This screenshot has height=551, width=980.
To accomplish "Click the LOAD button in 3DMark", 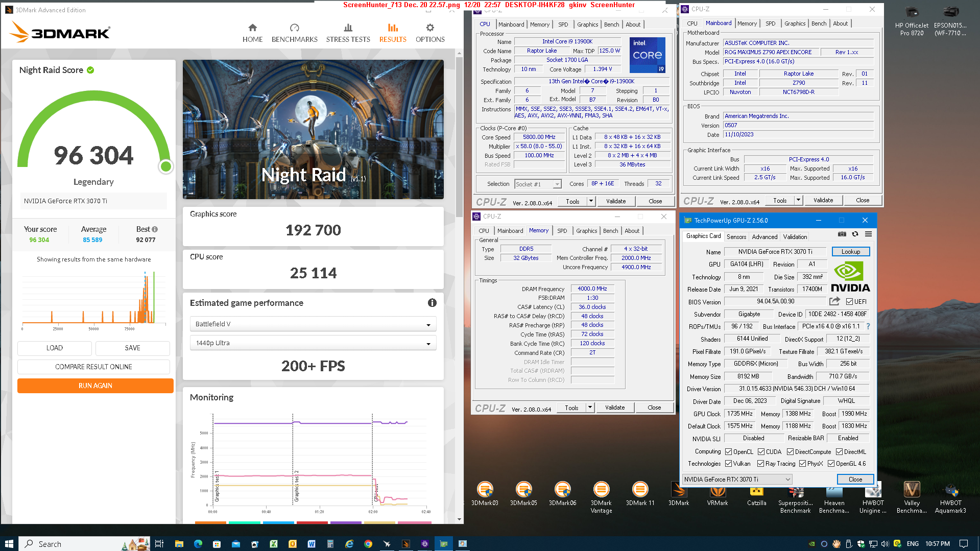I will tap(55, 348).
